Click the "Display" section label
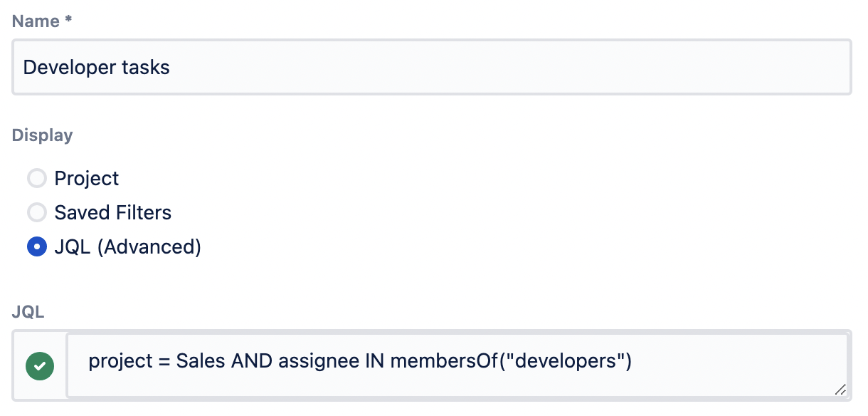This screenshot has width=868, height=416. point(42,135)
